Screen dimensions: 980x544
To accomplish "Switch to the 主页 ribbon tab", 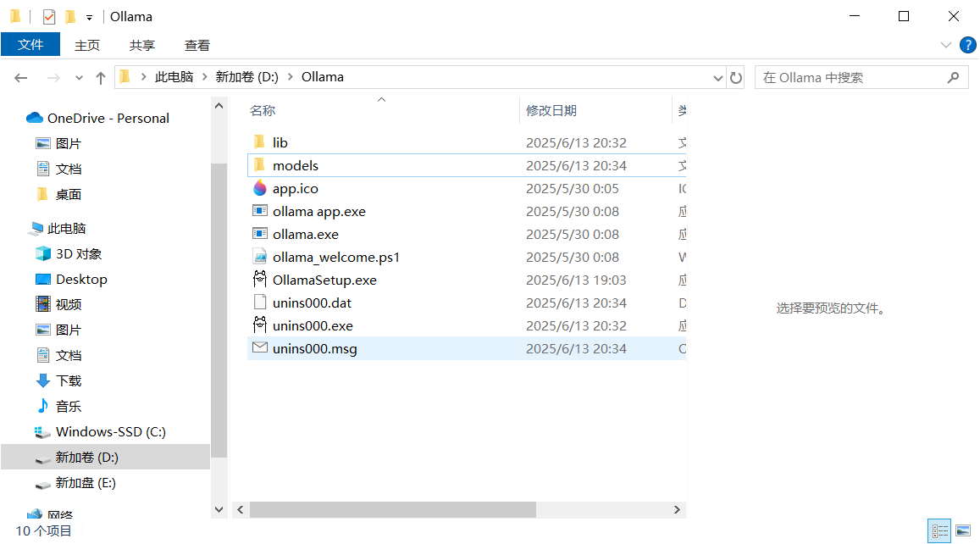I will 87,46.
